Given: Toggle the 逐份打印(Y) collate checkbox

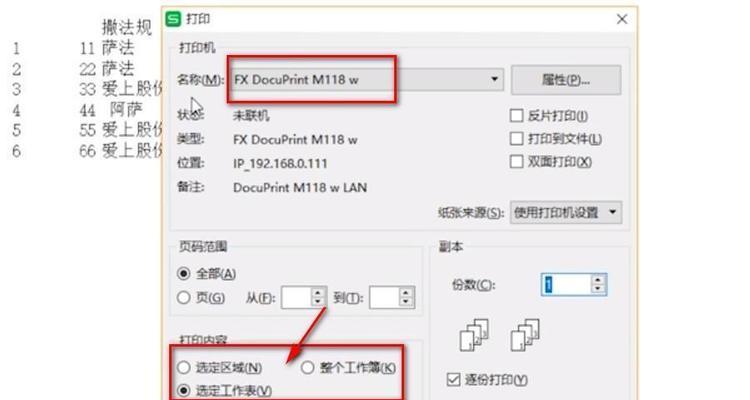Looking at the screenshot, I should coord(453,379).
